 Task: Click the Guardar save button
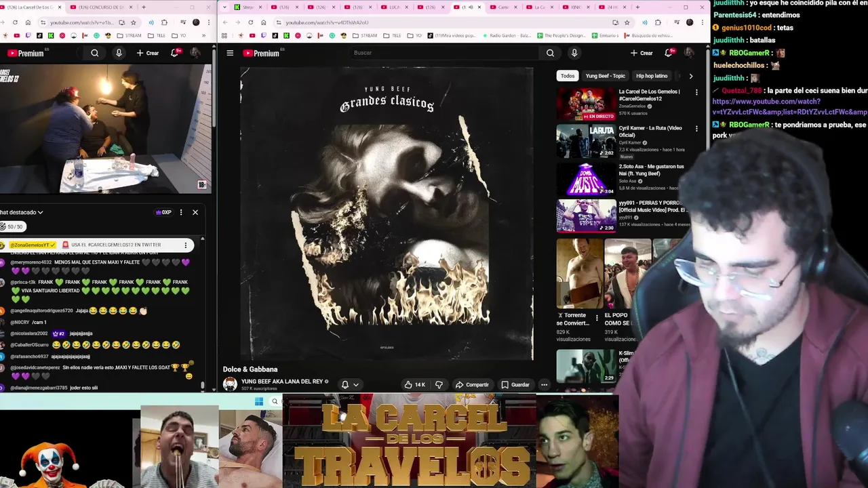pyautogui.click(x=515, y=384)
